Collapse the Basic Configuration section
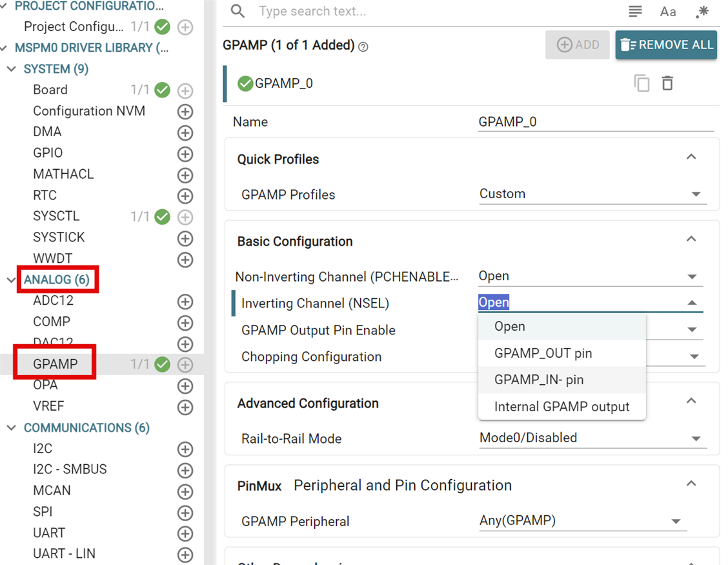 pyautogui.click(x=691, y=239)
